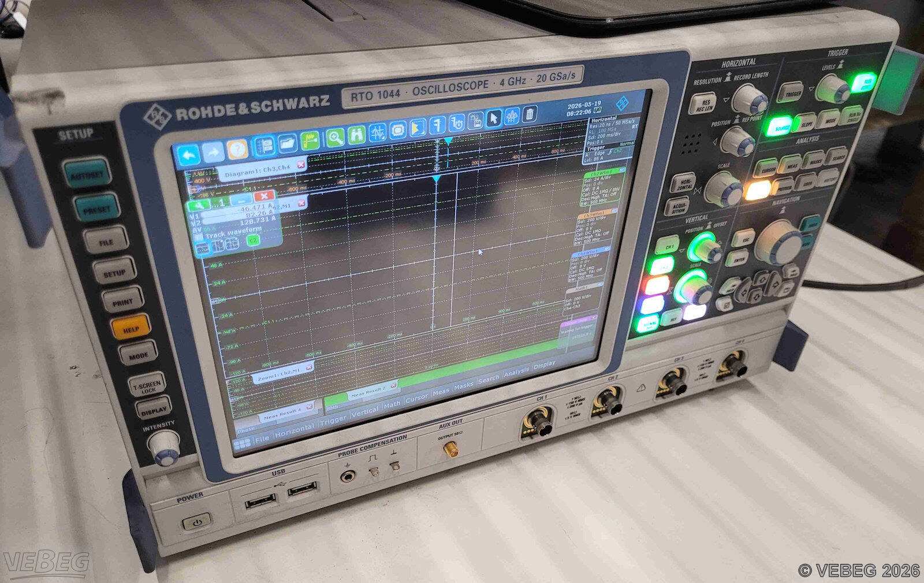The height and width of the screenshot is (583, 924).
Task: Select the arrow pointer selection tool
Action: 493,119
